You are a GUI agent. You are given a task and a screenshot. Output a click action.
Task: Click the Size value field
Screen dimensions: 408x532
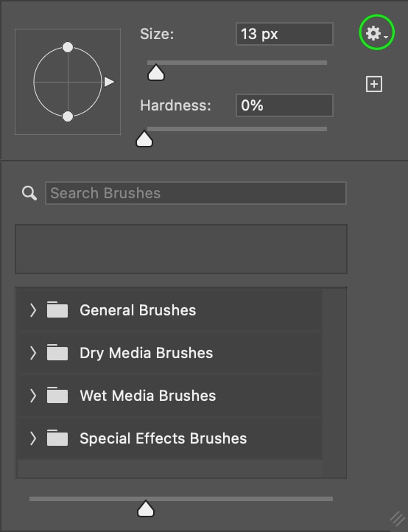(284, 34)
